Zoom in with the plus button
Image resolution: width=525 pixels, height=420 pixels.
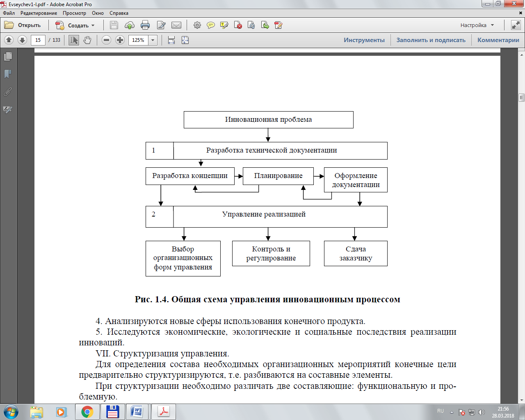(120, 40)
